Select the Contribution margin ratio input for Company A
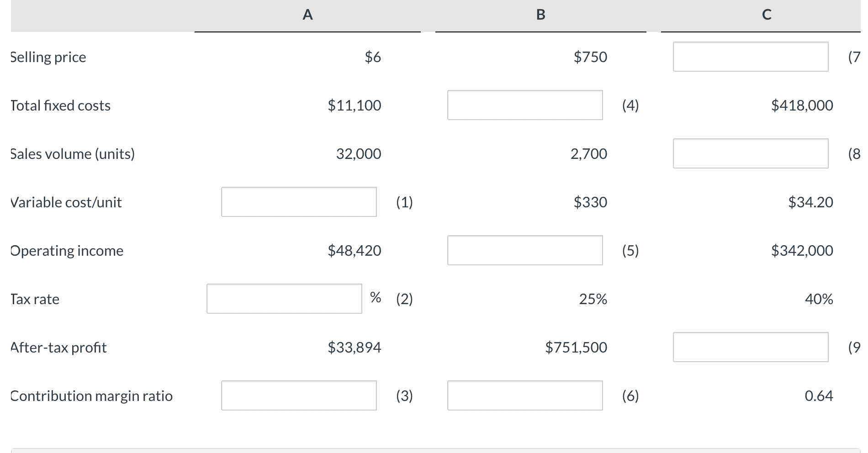Screen dimensions: 868x453 coord(298,396)
